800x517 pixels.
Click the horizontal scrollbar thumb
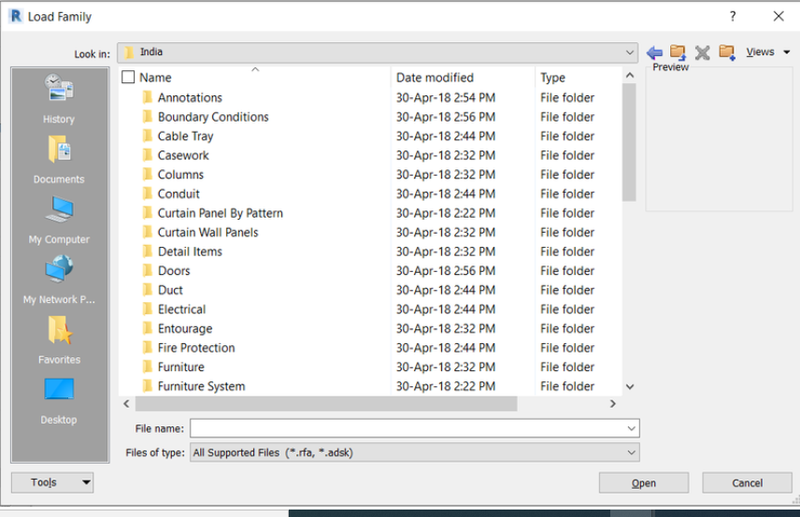(326, 404)
